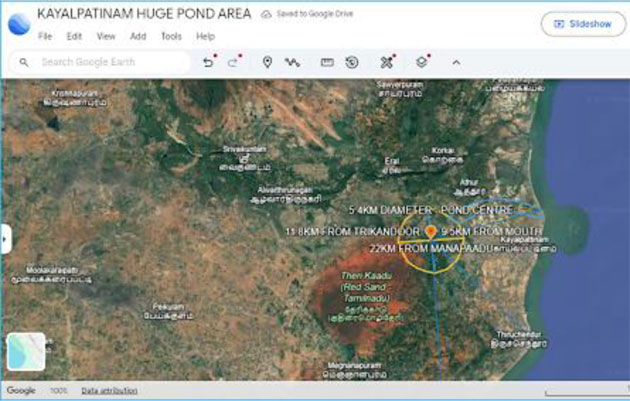
Task: Select the Add placemark pin tool
Action: (267, 62)
